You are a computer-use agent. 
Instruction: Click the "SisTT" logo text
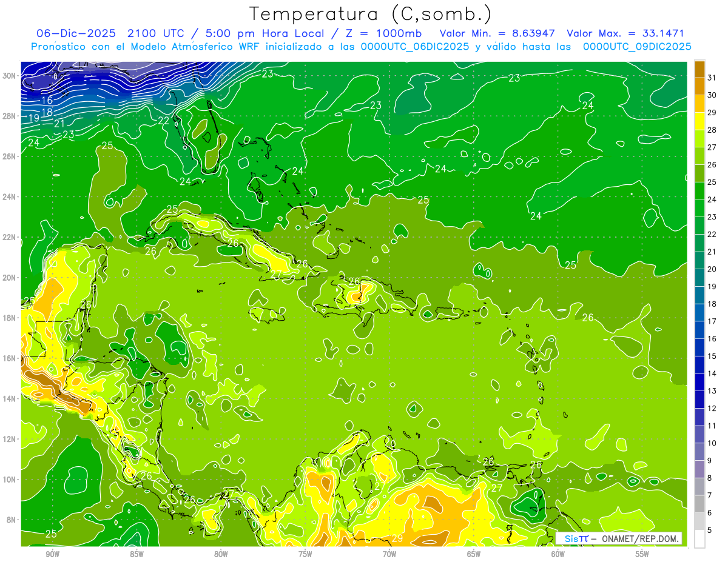[576, 539]
